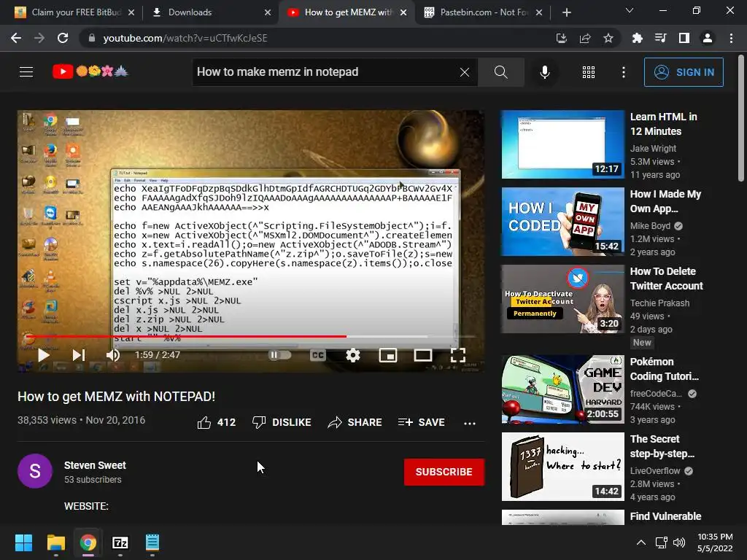Like the video with 412 likes
This screenshot has width=747, height=560.
pyautogui.click(x=216, y=422)
